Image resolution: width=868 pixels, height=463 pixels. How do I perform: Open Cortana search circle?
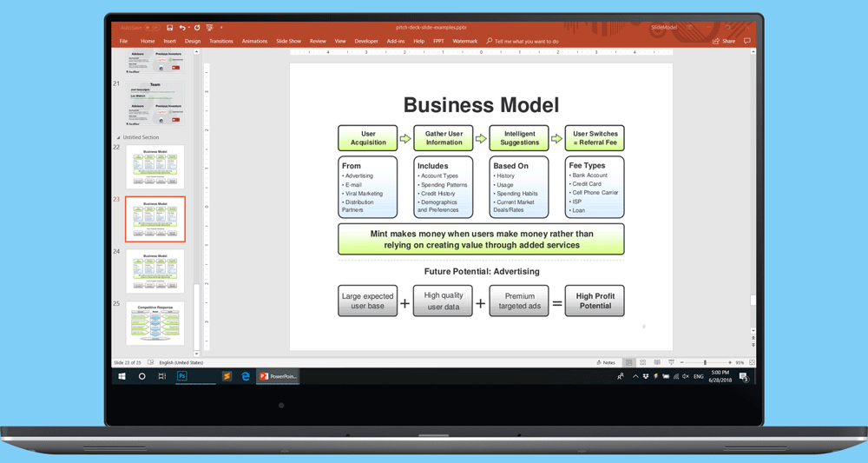[141, 376]
